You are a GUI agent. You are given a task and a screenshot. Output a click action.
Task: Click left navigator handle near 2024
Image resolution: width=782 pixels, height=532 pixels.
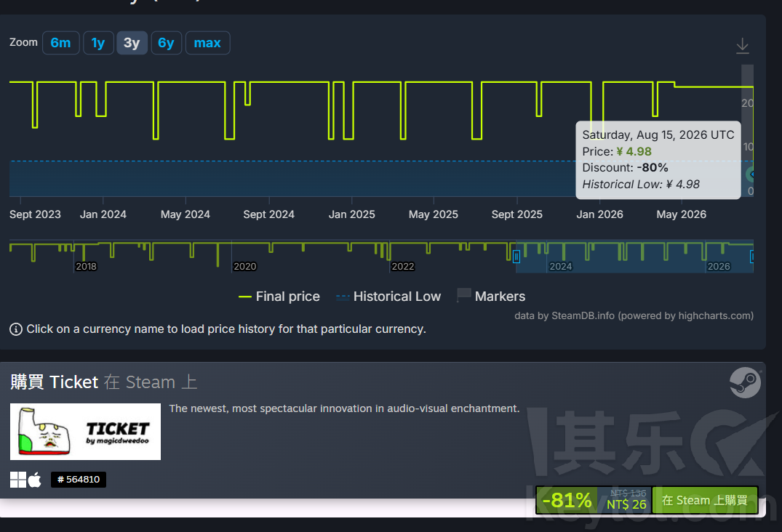click(x=516, y=257)
